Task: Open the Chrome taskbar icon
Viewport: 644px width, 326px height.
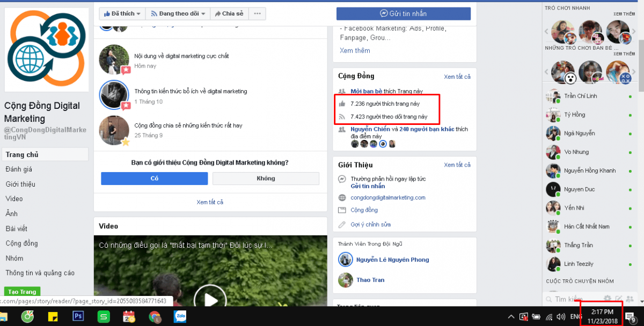Action: tap(154, 316)
